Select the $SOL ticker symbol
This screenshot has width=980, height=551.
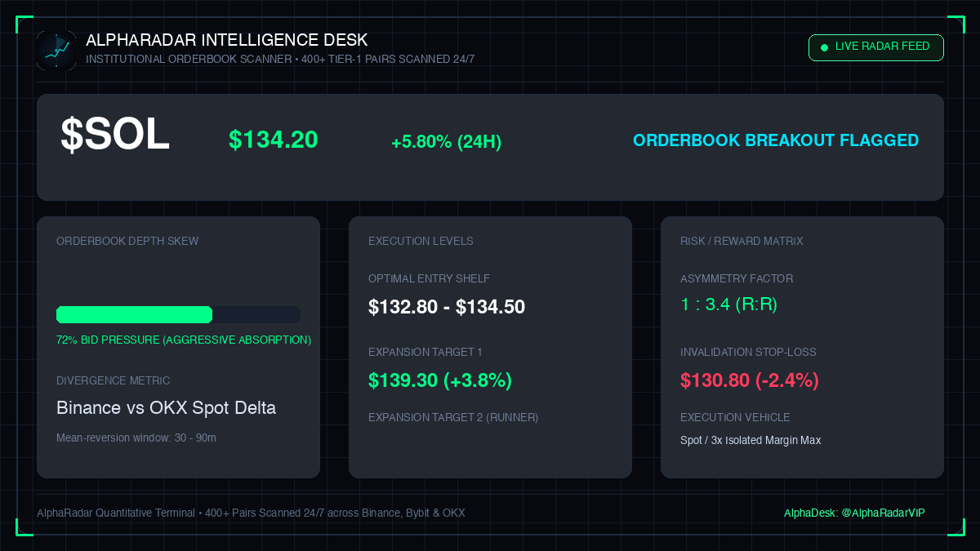[x=115, y=135]
